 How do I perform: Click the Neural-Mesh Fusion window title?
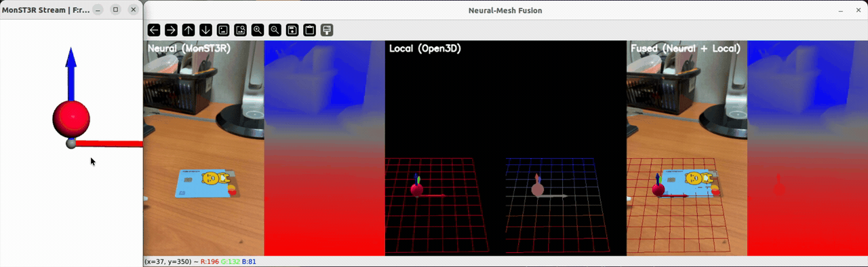pos(505,10)
